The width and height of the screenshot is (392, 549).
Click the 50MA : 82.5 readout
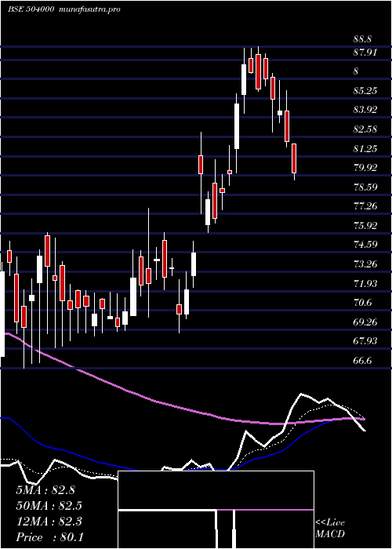tap(49, 506)
